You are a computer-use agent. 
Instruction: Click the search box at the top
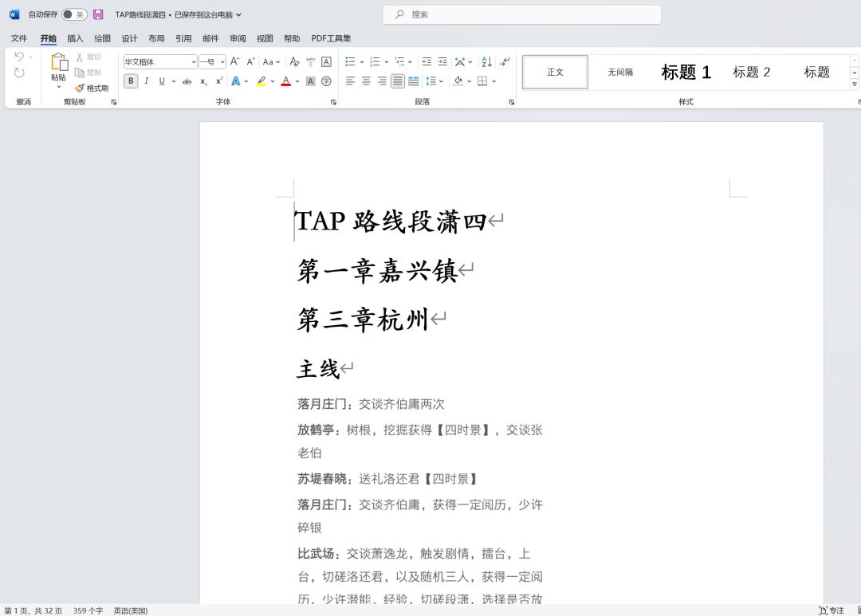(x=521, y=14)
